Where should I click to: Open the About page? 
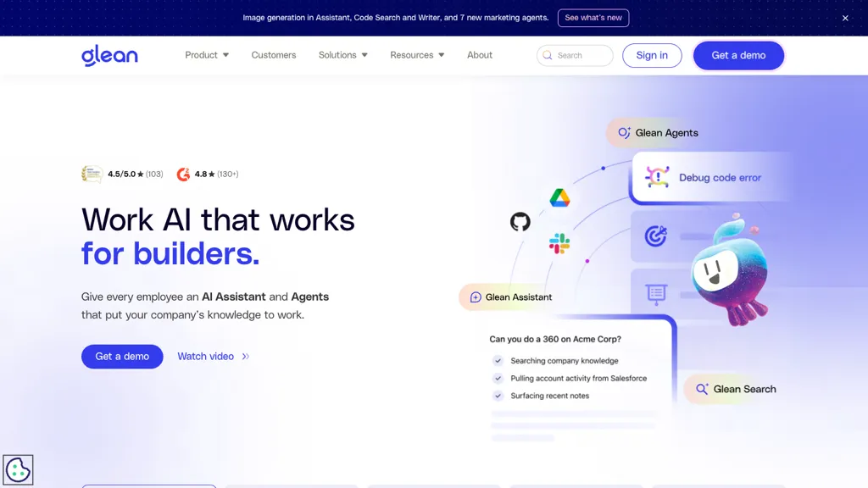480,55
